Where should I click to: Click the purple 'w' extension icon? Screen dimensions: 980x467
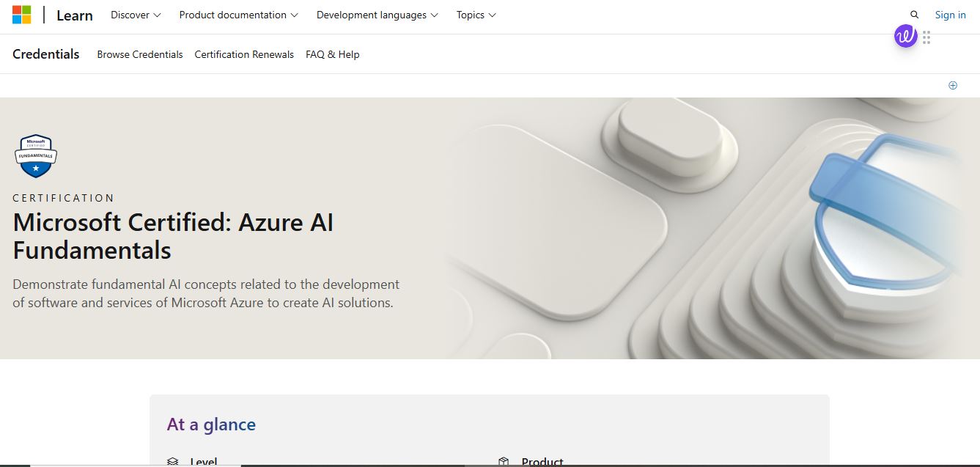905,35
